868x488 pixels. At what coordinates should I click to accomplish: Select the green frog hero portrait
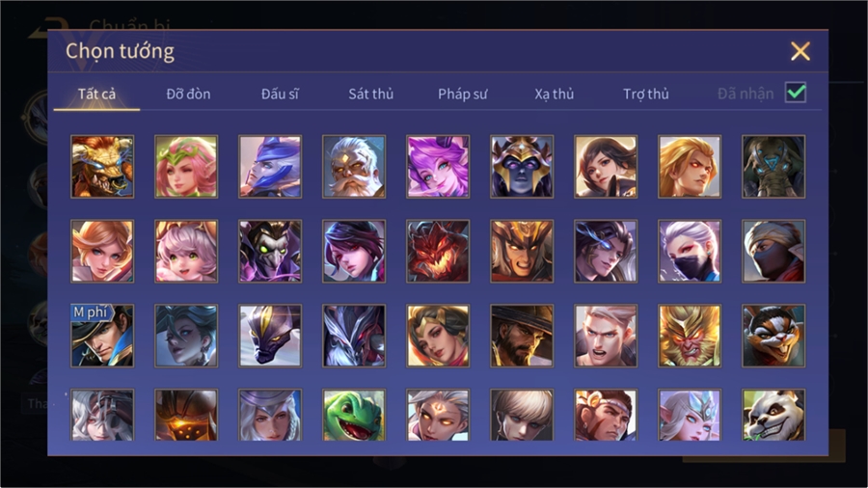click(354, 415)
